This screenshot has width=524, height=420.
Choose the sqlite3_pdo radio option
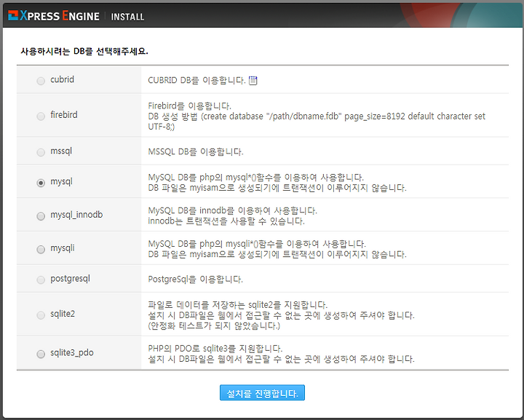coord(41,354)
